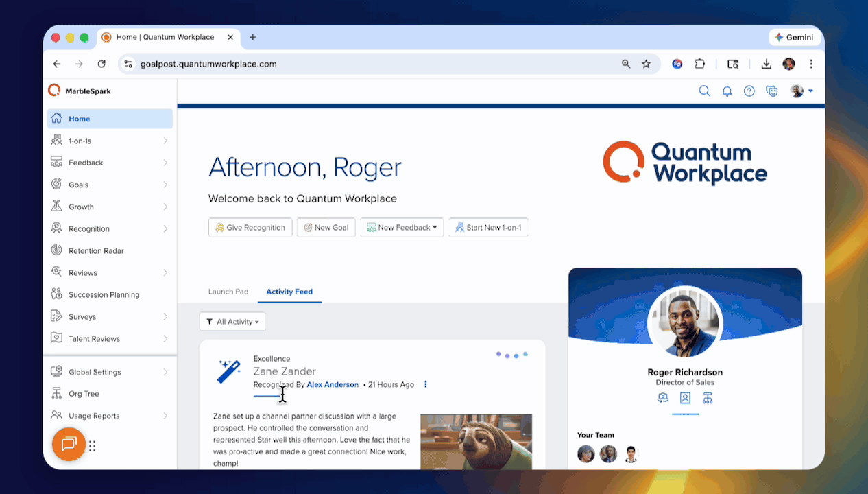Open the search magnifier in app header
The height and width of the screenshot is (494, 868).
(x=704, y=91)
